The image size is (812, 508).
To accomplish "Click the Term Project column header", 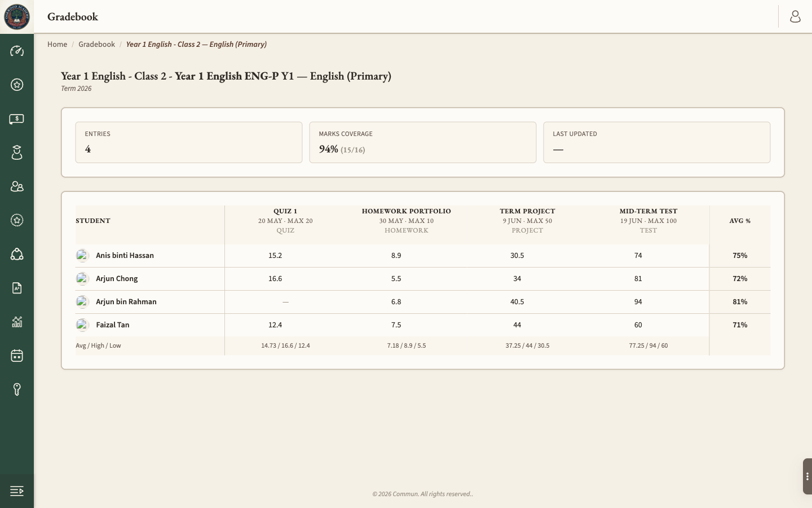I will [x=527, y=221].
